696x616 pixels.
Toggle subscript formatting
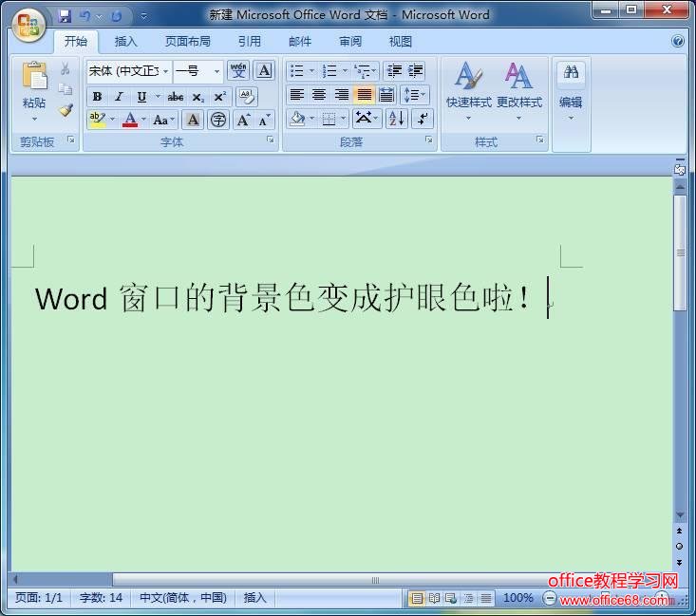tap(198, 97)
